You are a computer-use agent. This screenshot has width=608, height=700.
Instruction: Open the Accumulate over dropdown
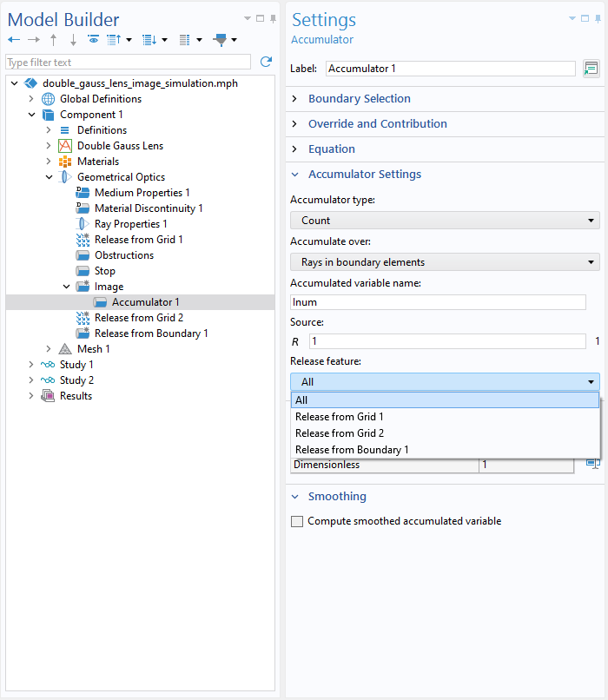[445, 262]
